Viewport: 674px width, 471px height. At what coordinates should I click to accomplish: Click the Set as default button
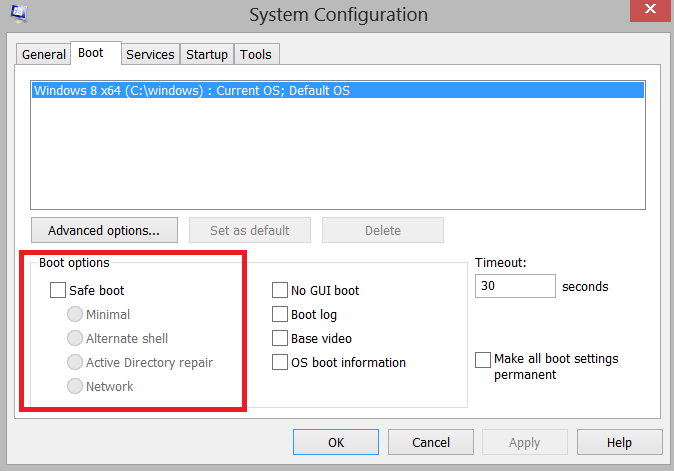pos(250,230)
